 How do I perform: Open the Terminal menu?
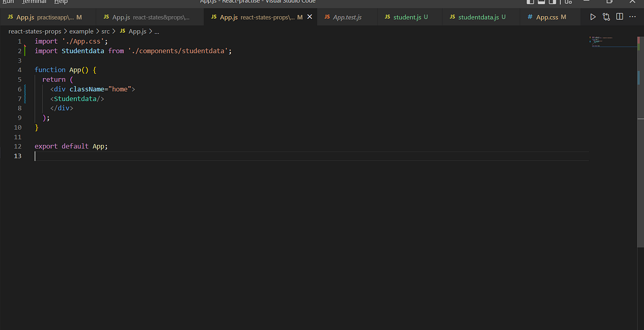(x=34, y=2)
